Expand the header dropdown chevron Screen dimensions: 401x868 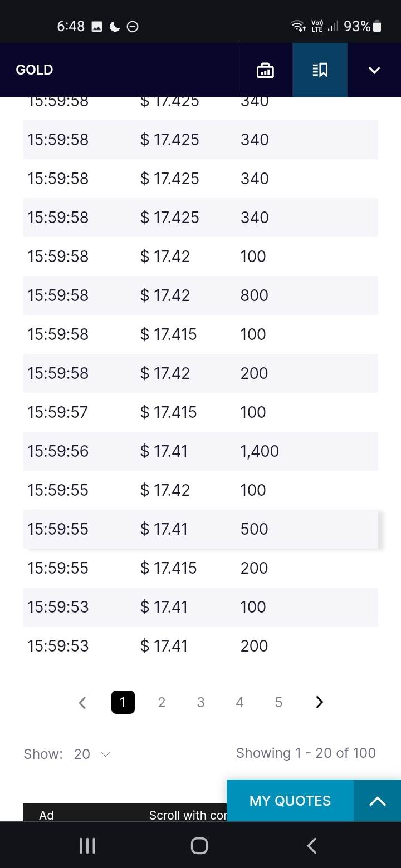[x=374, y=70]
